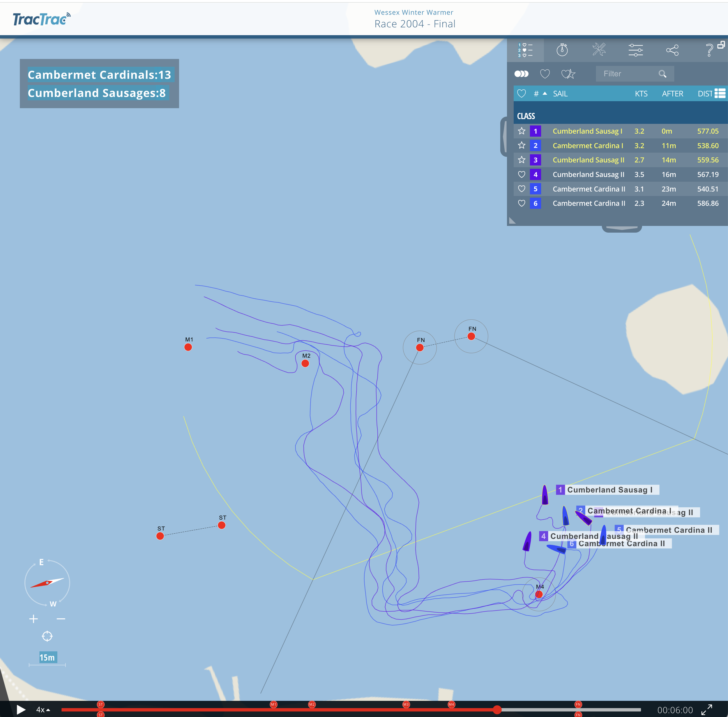Viewport: 728px width, 717px height.
Task: Toggle the all-competitors circles filter
Action: pyautogui.click(x=521, y=74)
